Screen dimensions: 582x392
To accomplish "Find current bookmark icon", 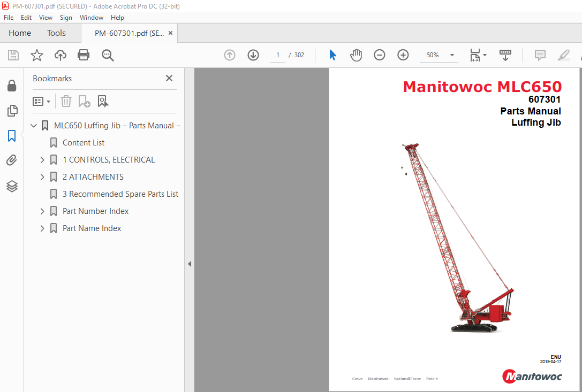I will (x=103, y=101).
